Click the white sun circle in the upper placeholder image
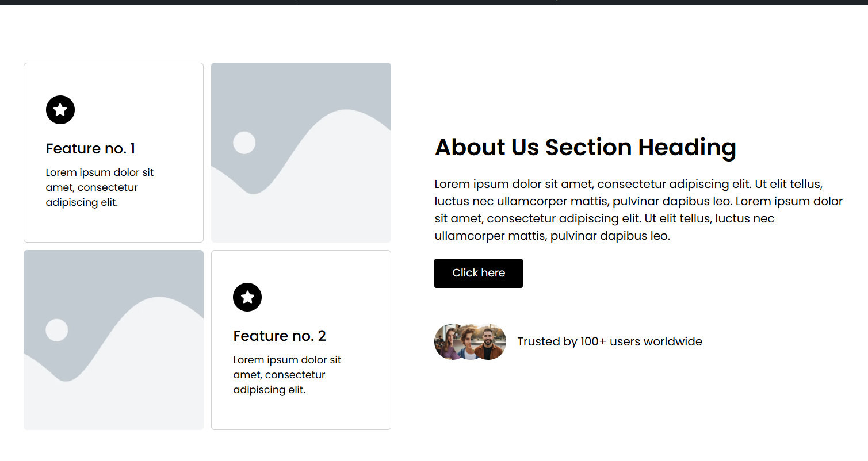 pyautogui.click(x=244, y=143)
